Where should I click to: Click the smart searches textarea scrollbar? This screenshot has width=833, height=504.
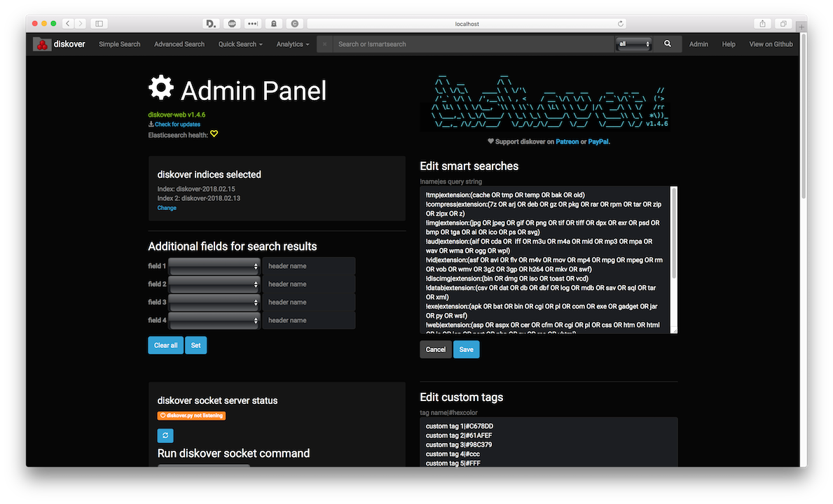tap(674, 233)
